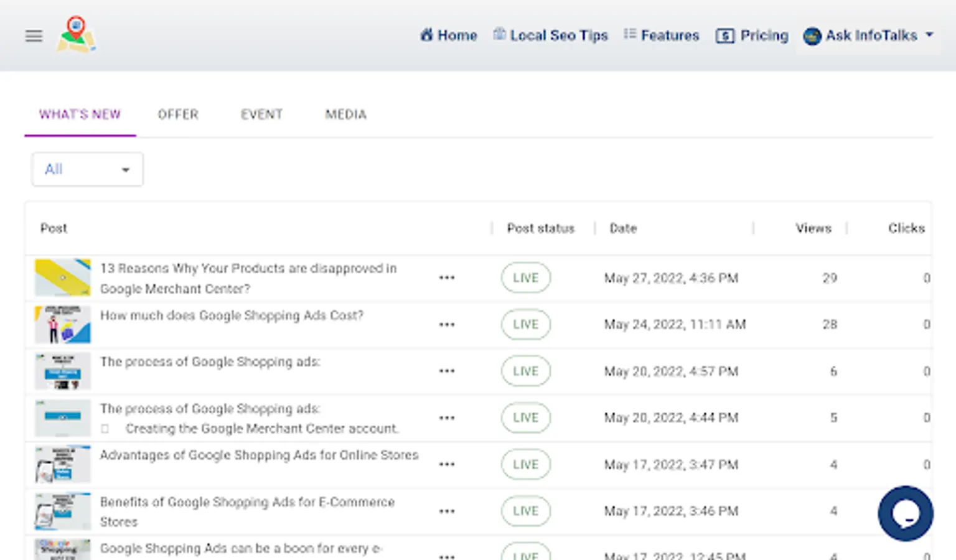Switch to the Offer tab
The width and height of the screenshot is (956, 560).
(178, 114)
